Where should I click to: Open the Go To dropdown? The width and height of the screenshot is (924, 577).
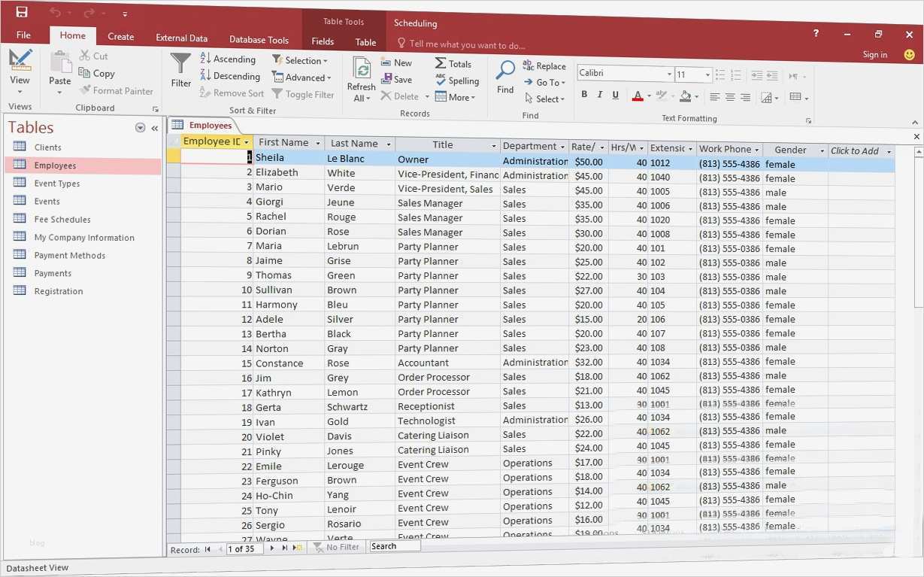pos(544,83)
